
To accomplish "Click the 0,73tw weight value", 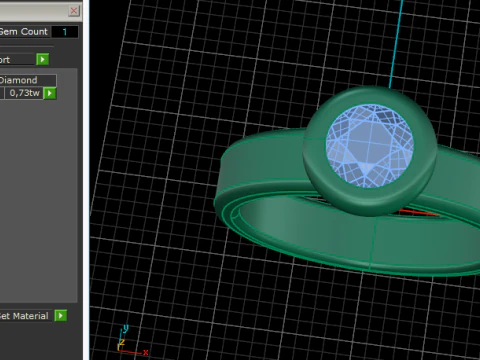I will tap(24, 93).
